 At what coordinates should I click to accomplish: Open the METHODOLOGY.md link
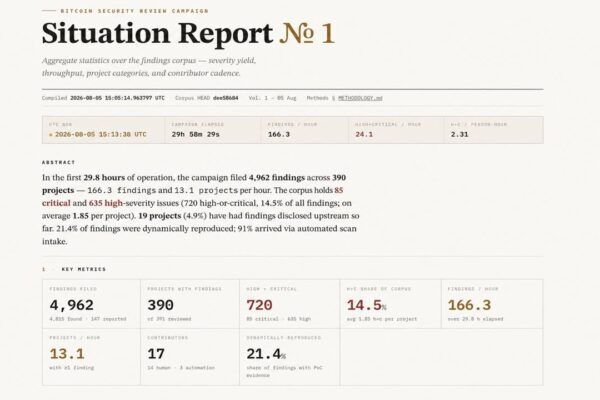coord(360,98)
